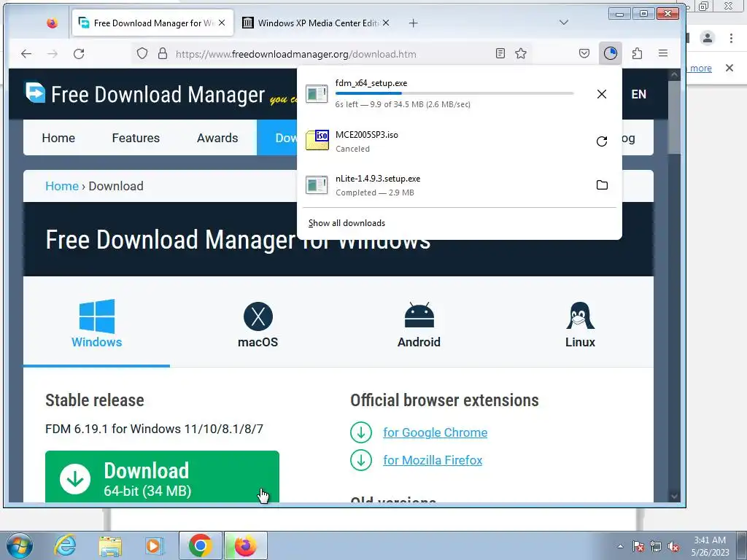
Task: Open the taskbar clock 3:41 AM
Action: (711, 546)
